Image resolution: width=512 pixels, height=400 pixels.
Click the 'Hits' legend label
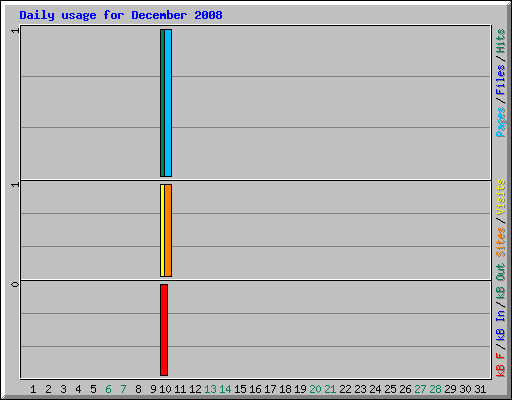501,41
